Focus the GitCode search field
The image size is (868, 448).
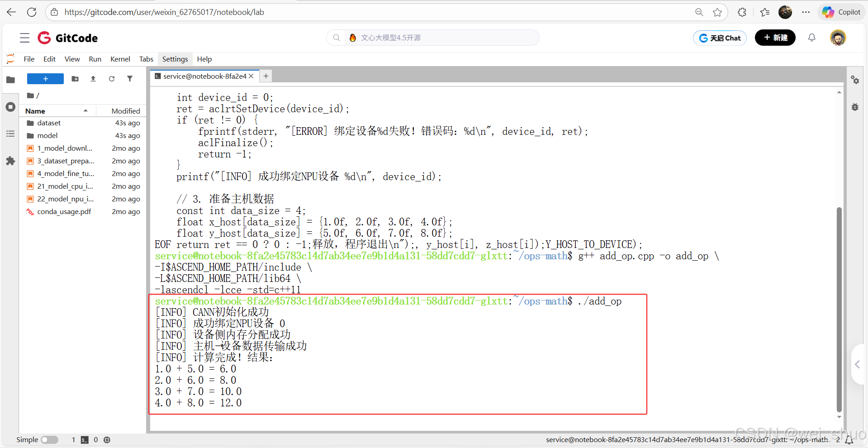click(433, 38)
